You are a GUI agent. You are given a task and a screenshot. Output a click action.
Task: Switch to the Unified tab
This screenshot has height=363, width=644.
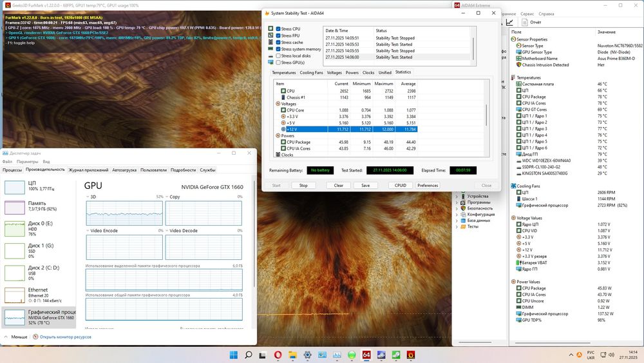[x=385, y=72]
